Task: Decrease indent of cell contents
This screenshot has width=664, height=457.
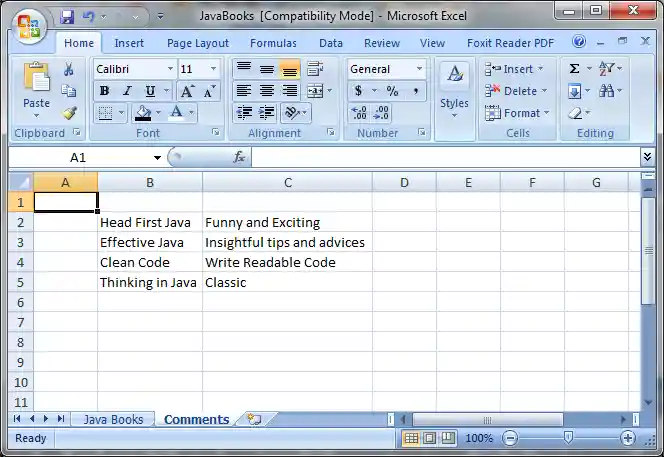Action: [244, 113]
